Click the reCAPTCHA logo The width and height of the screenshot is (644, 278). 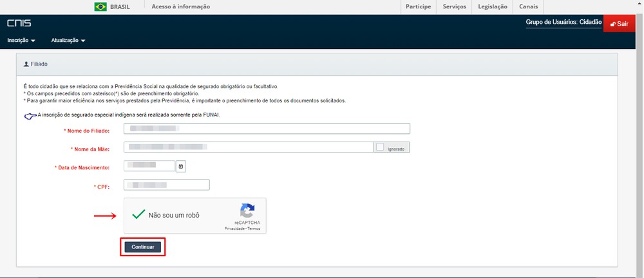[x=247, y=210]
